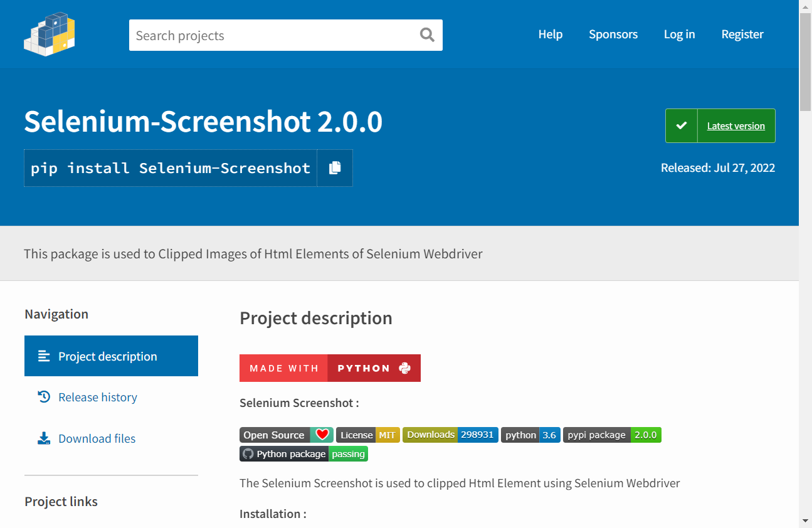The image size is (812, 528).
Task: Click the Log in link
Action: coord(680,34)
